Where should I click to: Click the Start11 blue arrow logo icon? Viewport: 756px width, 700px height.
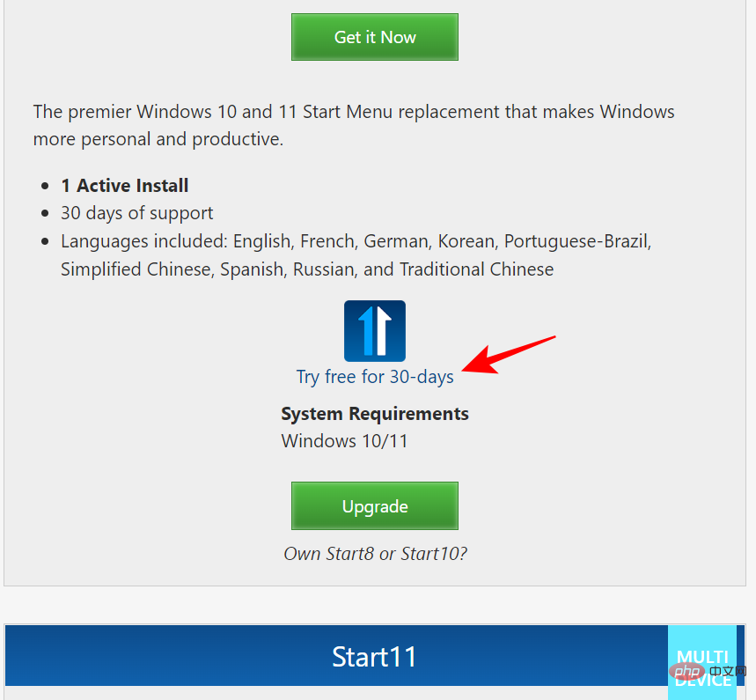(375, 331)
